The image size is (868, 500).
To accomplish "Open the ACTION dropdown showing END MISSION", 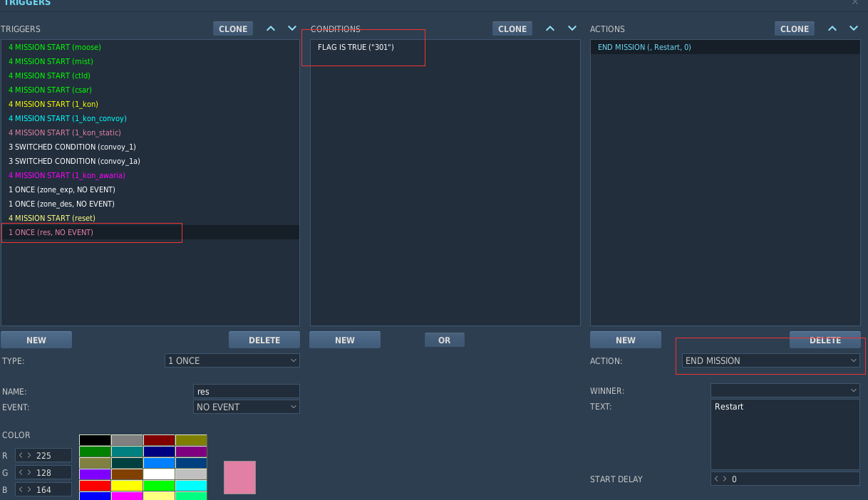I will tap(771, 361).
